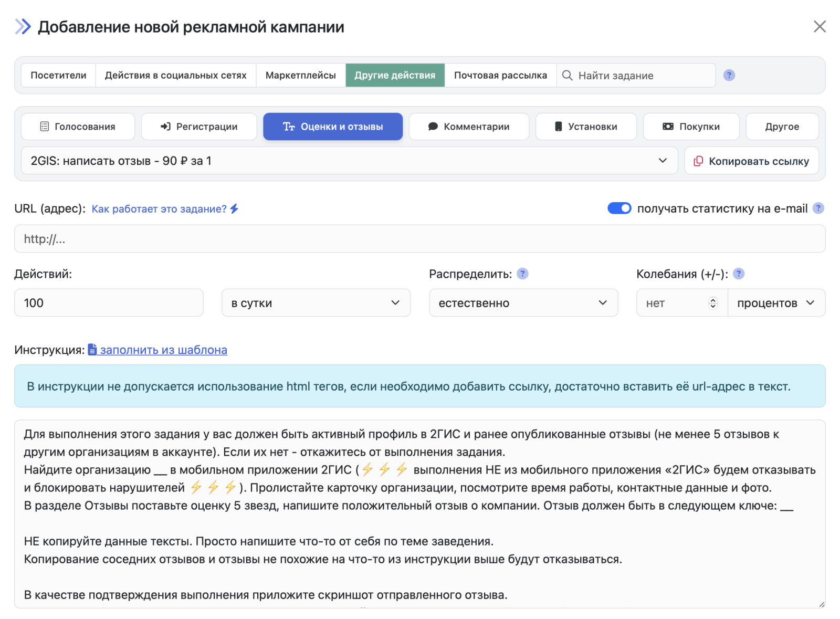The image size is (840, 619).
Task: Click the double-chevron icon beside the title
Action: click(23, 27)
